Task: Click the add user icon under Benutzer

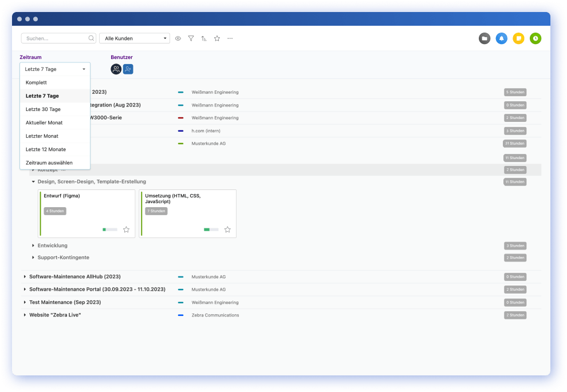Action: coord(128,69)
